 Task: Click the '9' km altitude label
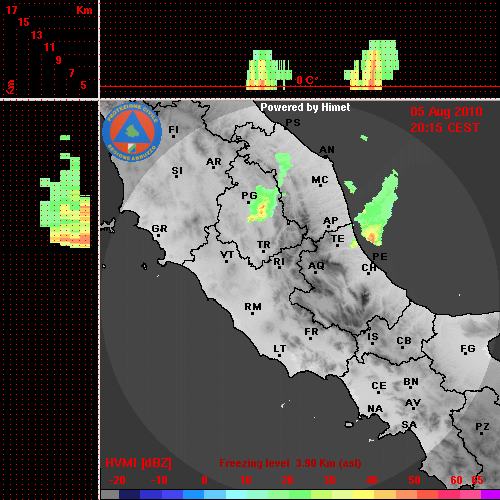pyautogui.click(x=59, y=60)
